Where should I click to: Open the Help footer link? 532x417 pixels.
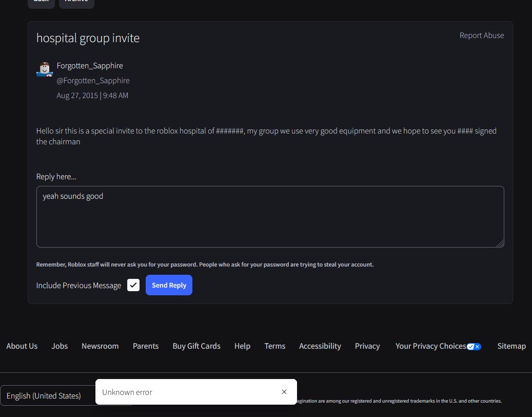242,346
